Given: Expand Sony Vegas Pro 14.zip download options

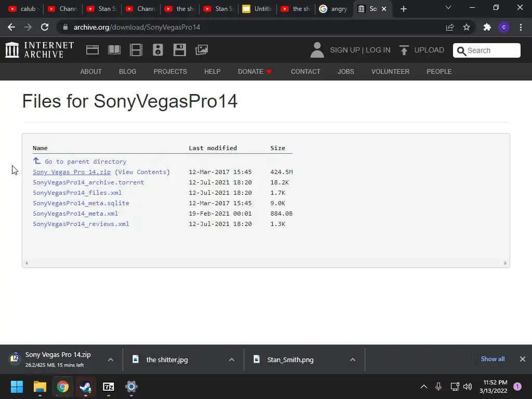Looking at the screenshot, I should tap(111, 360).
